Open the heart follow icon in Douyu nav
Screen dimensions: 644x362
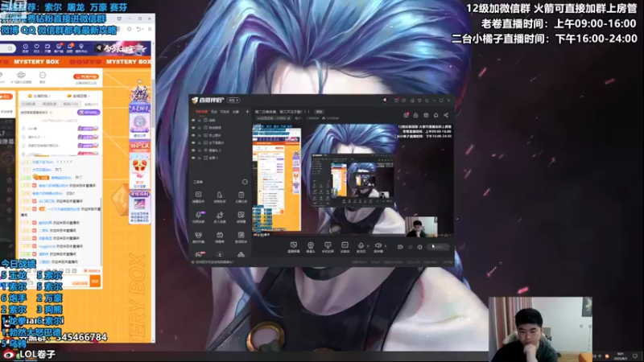point(36,48)
